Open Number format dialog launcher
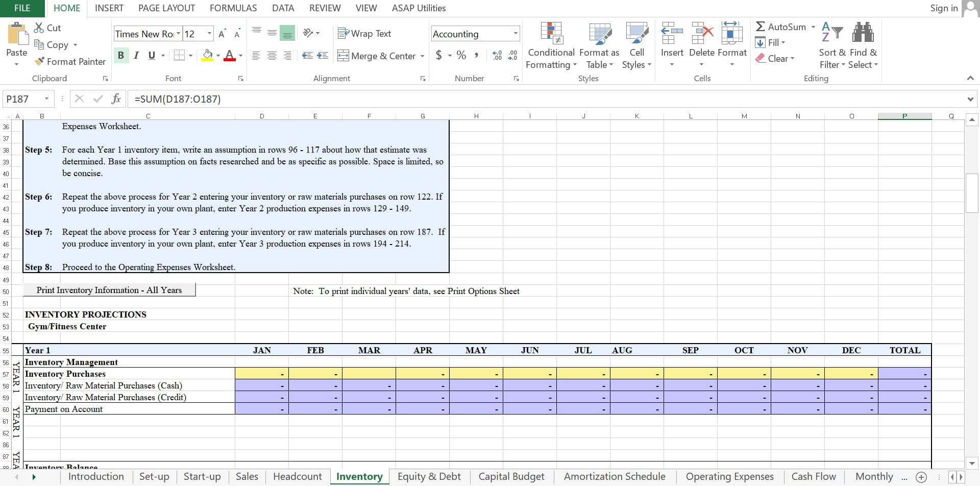 516,79
